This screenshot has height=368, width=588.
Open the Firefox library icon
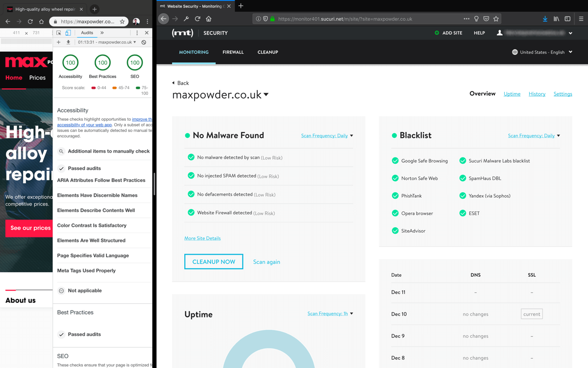pyautogui.click(x=556, y=19)
